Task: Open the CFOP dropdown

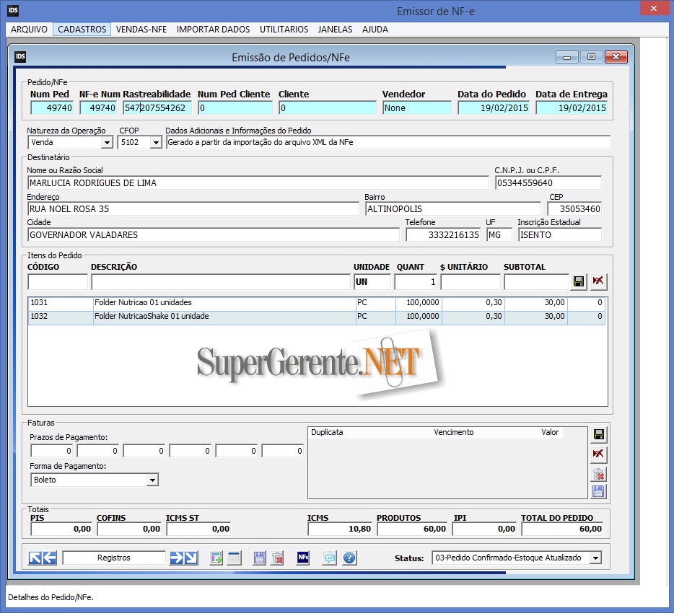Action: pyautogui.click(x=156, y=142)
